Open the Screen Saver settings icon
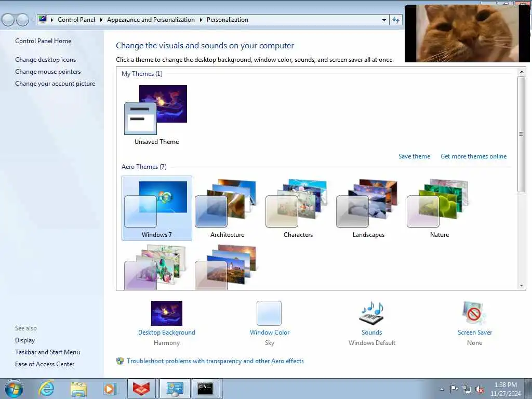The image size is (532, 399). point(474,313)
